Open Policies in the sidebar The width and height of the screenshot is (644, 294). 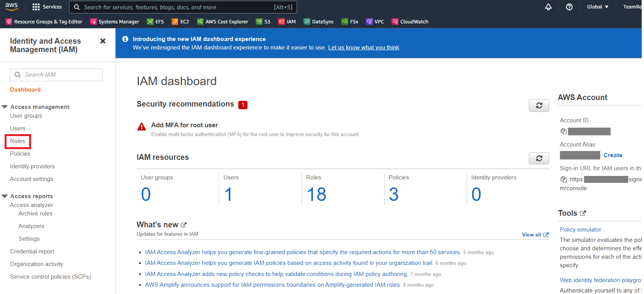(x=20, y=154)
